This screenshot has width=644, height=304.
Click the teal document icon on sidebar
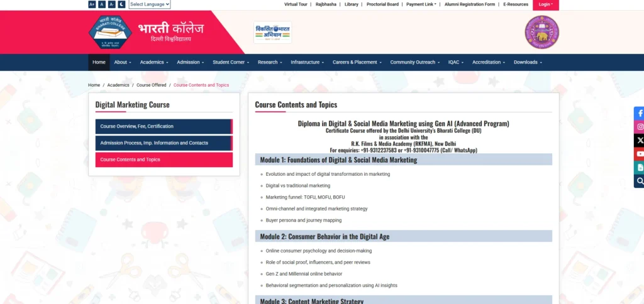coord(640,168)
